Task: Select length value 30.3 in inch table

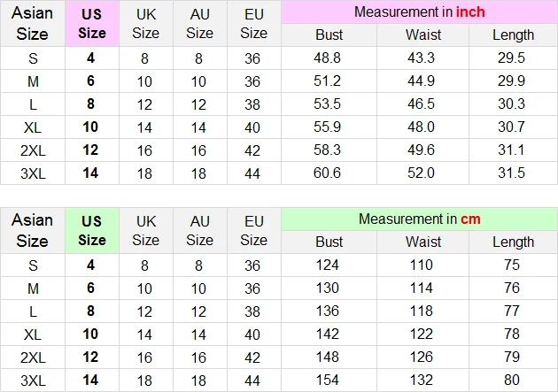Action: point(513,104)
